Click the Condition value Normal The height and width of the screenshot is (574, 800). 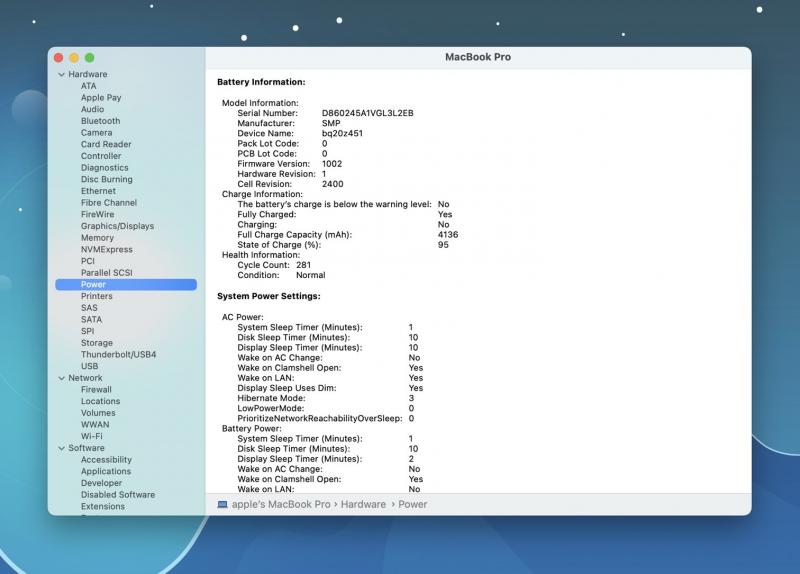(x=310, y=276)
